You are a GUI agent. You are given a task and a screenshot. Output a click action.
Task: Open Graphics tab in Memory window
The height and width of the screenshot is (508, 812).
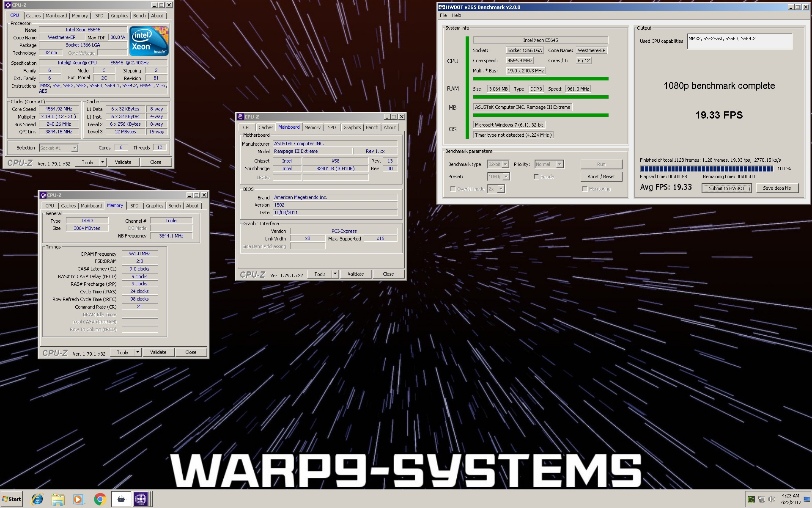[155, 206]
